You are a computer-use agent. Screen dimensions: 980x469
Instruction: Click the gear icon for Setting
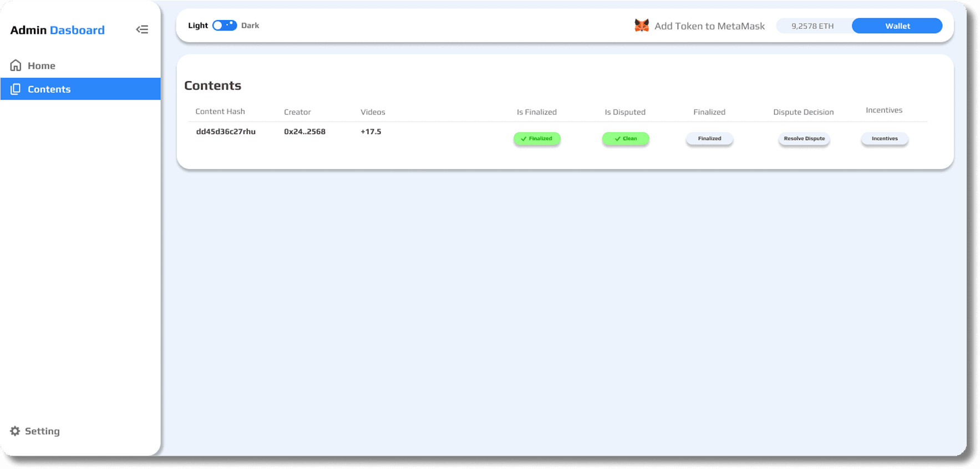pos(15,431)
